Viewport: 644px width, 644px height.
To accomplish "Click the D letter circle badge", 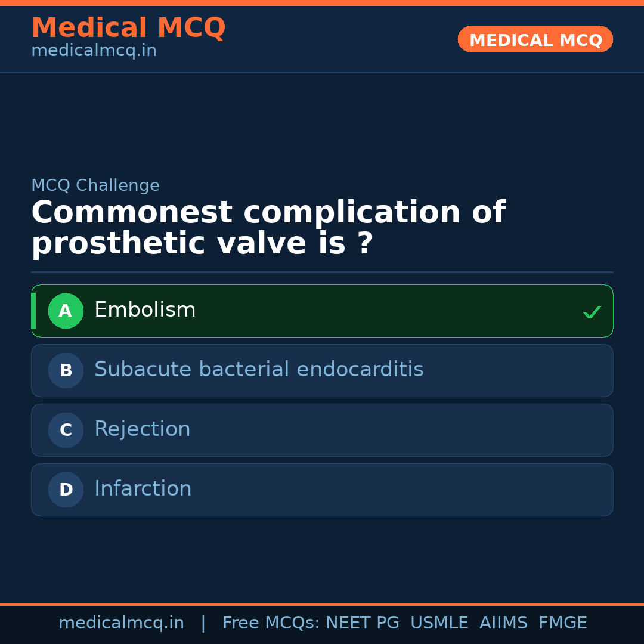I will coord(66,490).
